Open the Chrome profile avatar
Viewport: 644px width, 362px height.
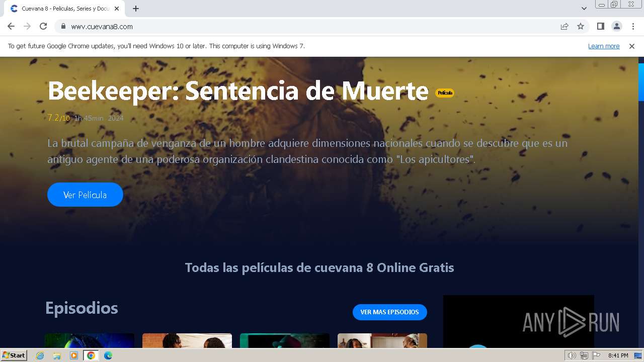[x=616, y=26]
